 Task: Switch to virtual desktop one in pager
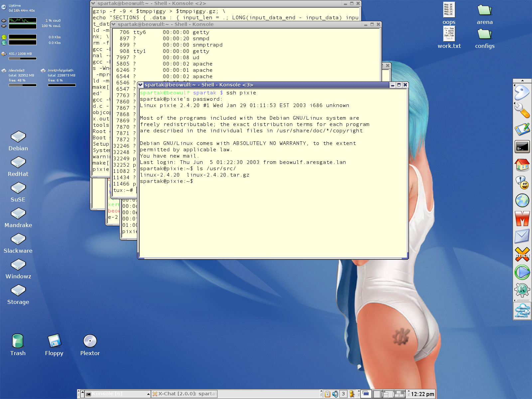coord(366,394)
